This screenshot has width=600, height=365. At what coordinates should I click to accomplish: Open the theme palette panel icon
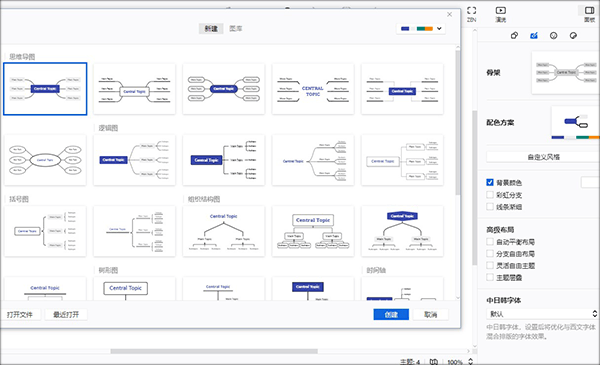click(x=573, y=36)
